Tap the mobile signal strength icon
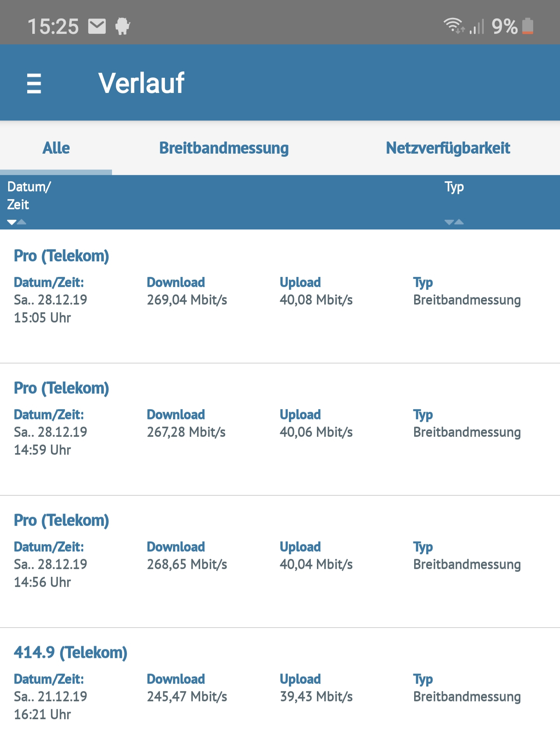560x742 pixels. (x=477, y=26)
